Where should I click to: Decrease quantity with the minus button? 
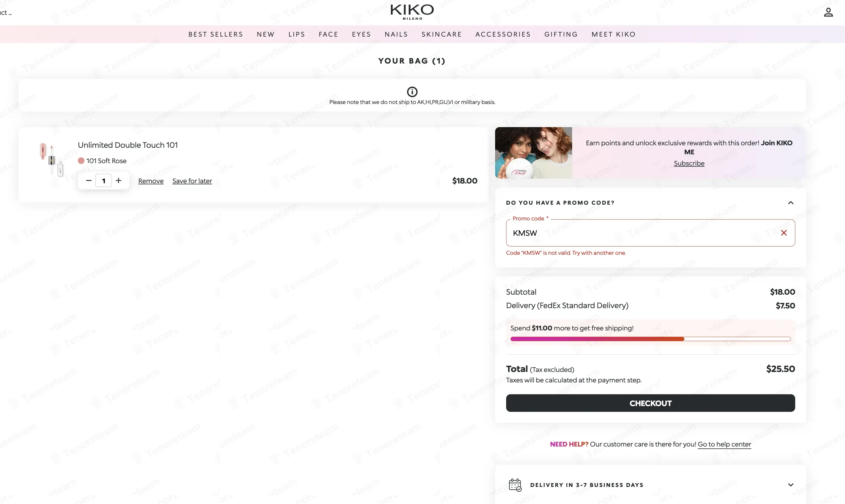[89, 181]
